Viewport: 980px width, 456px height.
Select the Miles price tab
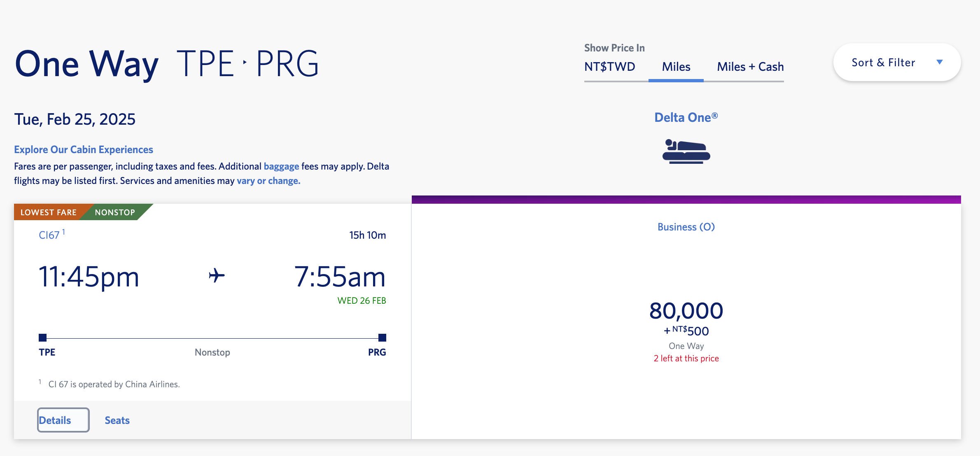(x=676, y=67)
